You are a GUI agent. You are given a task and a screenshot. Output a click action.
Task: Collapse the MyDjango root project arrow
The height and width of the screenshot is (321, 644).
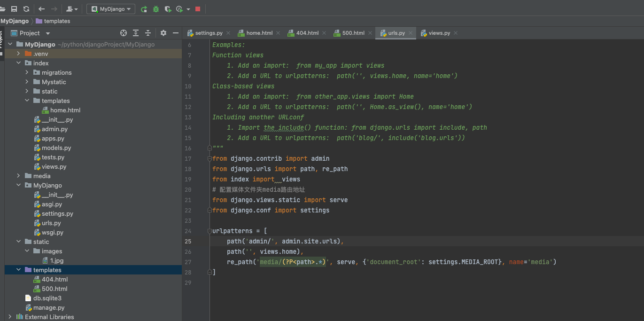pos(10,44)
